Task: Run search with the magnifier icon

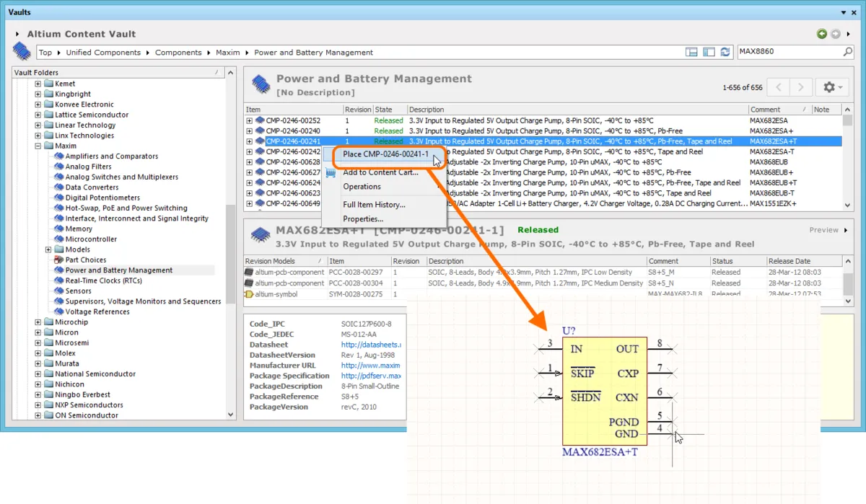Action: pyautogui.click(x=848, y=52)
